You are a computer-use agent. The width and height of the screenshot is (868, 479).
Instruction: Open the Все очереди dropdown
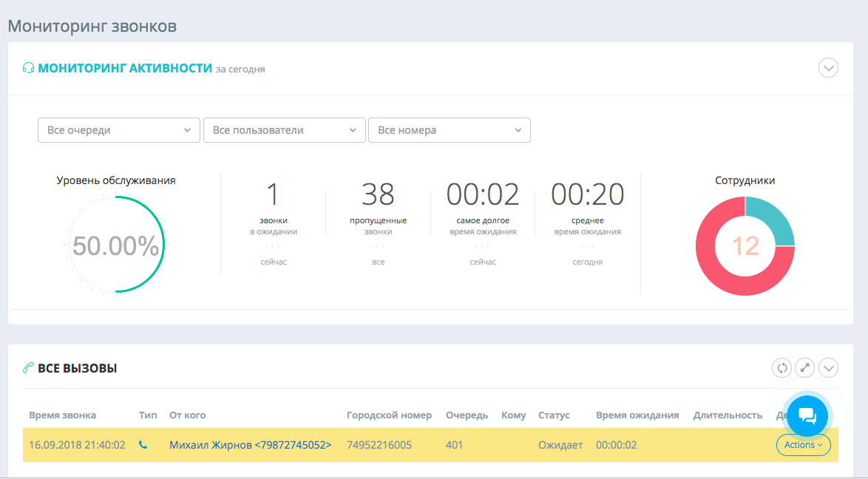pyautogui.click(x=119, y=130)
